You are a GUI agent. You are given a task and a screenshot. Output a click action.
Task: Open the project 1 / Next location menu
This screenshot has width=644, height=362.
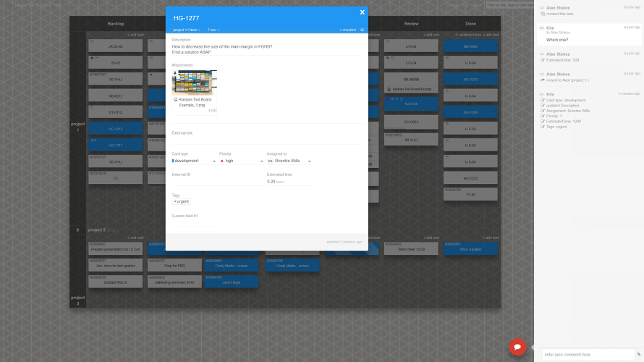[187, 30]
